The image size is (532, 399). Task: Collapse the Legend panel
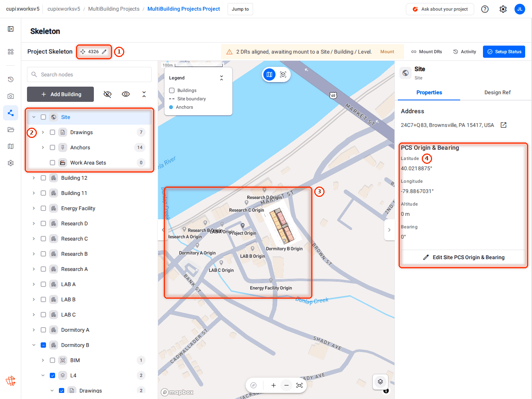pos(222,78)
